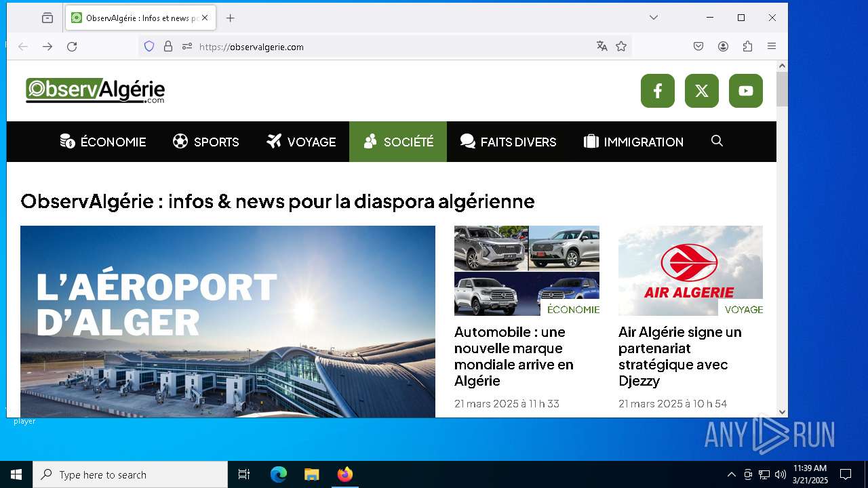Open the SOCIÉTÉ menu section
The height and width of the screenshot is (488, 868).
pos(398,142)
